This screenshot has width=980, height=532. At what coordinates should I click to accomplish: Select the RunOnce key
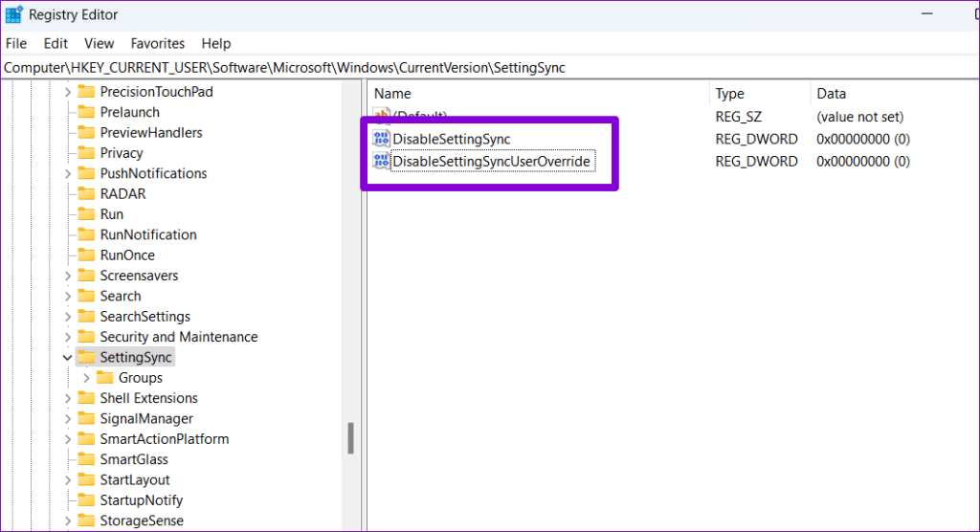[127, 255]
